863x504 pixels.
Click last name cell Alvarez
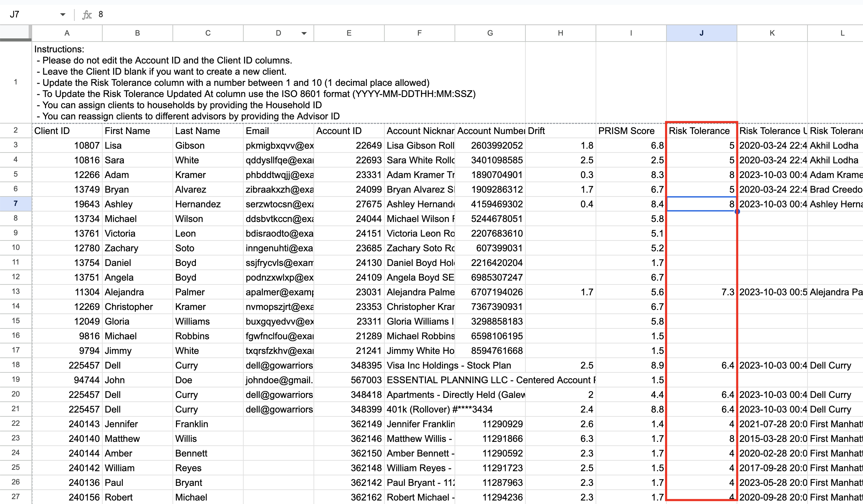tap(208, 190)
